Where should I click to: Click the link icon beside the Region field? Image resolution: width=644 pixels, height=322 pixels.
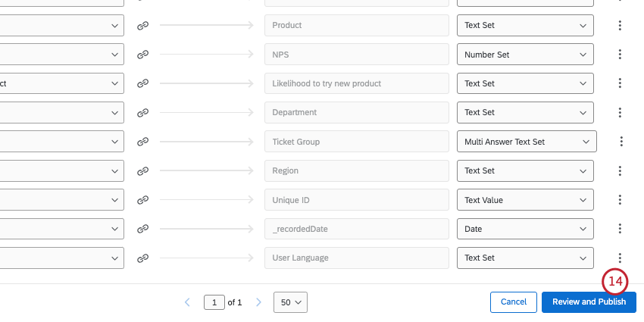coord(142,170)
